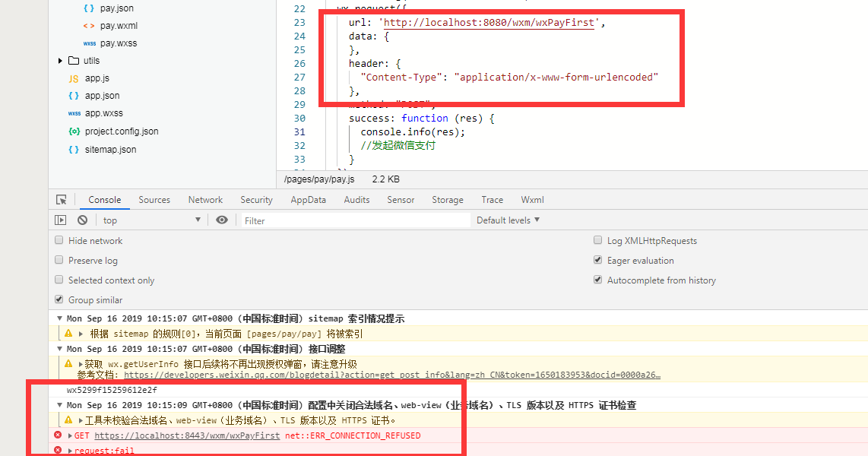This screenshot has width=868, height=456.
Task: Switch to the Audits tab
Action: tap(356, 200)
